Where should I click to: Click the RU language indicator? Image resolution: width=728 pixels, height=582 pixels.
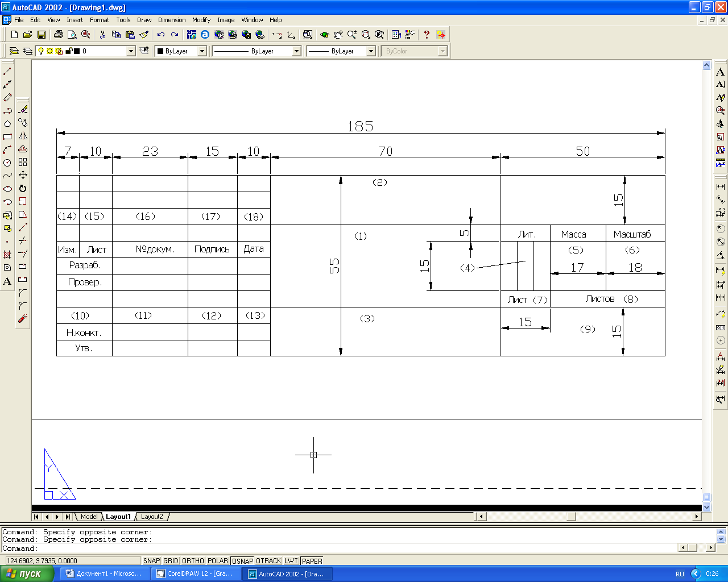(x=680, y=574)
